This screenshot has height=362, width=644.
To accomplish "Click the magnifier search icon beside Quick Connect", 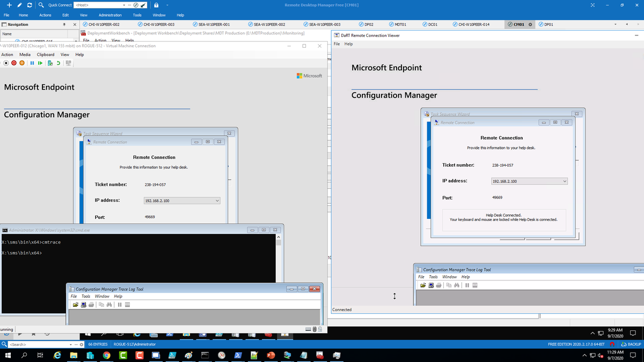I will coord(41,5).
